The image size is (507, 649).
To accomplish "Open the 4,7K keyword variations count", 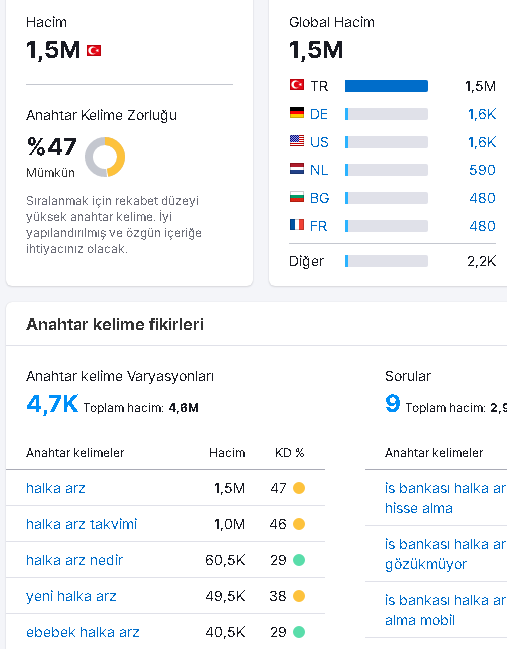I will pyautogui.click(x=52, y=404).
